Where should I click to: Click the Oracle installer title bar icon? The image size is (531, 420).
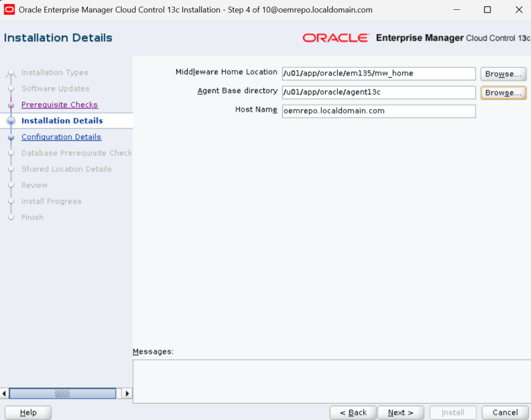9,9
